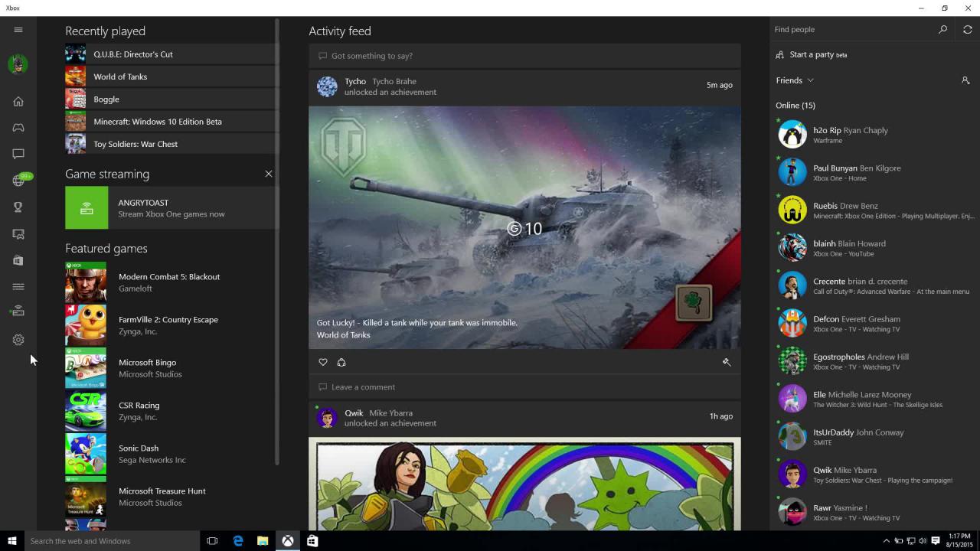Open friend Defcon Everett Gresham
The width and height of the screenshot is (980, 551).
tap(874, 324)
